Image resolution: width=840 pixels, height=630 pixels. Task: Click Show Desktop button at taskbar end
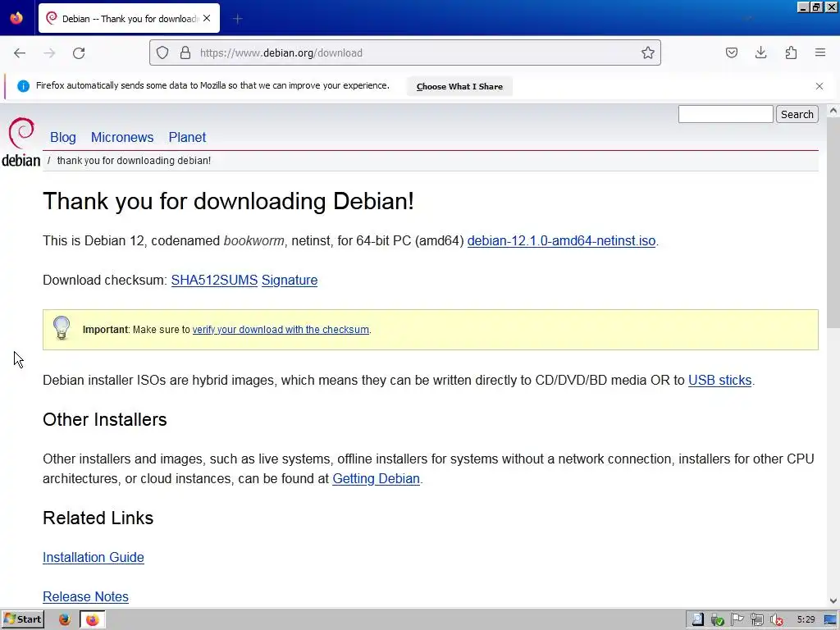point(831,620)
